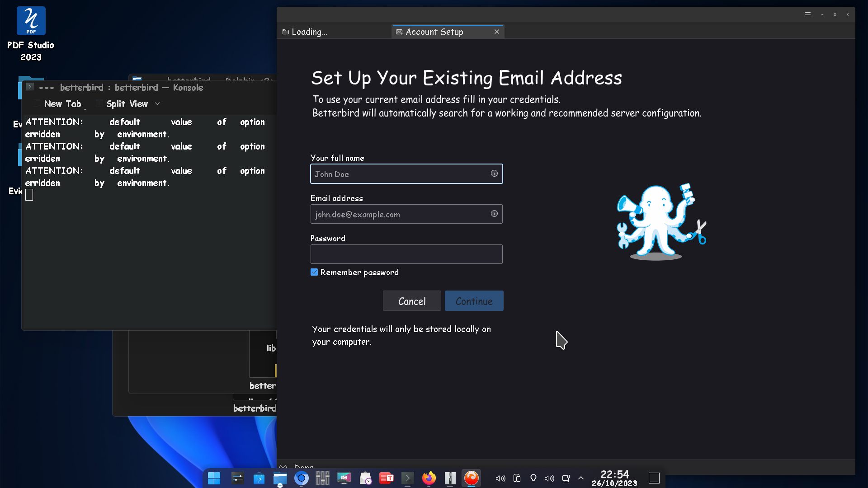Close the Account Setup tab

497,32
